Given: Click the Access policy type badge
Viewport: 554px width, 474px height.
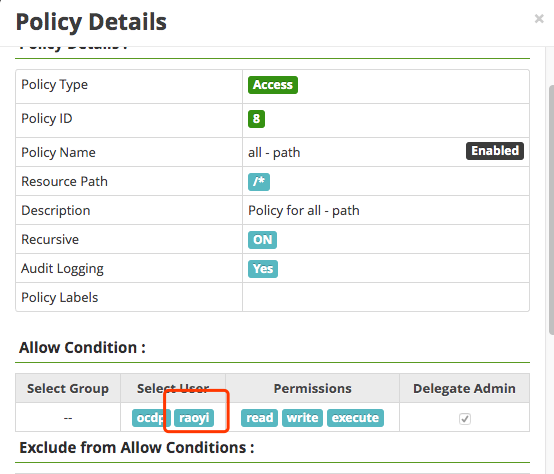Looking at the screenshot, I should (273, 85).
